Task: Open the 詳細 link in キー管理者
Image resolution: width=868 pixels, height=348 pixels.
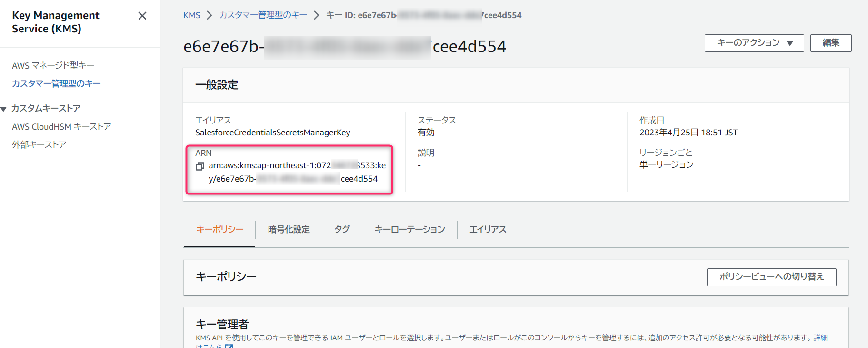Action: coord(820,338)
